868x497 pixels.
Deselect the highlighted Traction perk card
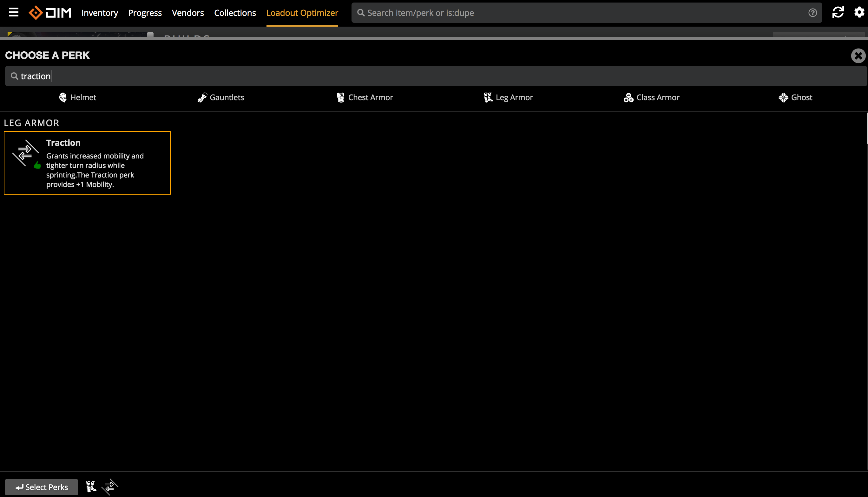point(87,163)
